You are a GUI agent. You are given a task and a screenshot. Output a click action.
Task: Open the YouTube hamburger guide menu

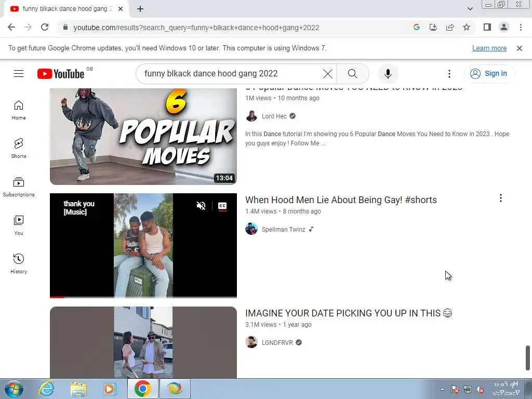pos(19,73)
